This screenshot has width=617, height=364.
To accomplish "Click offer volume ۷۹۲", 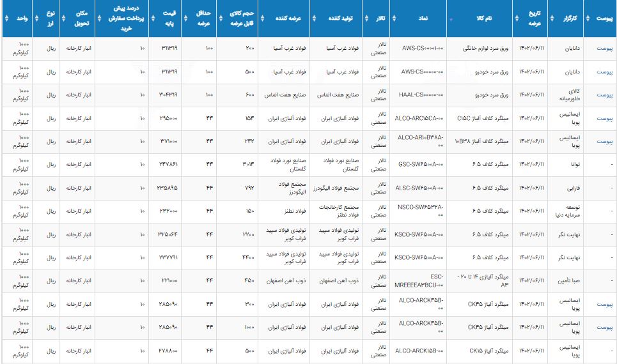I will pyautogui.click(x=249, y=188).
